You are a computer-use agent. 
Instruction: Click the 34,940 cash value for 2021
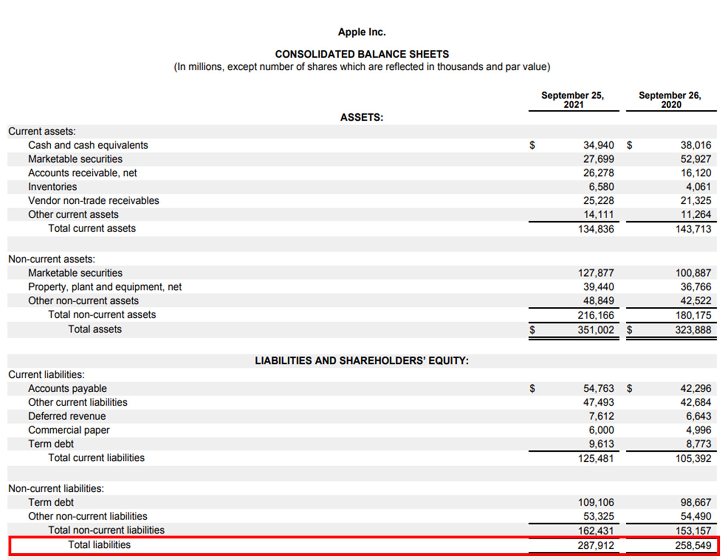(x=598, y=145)
